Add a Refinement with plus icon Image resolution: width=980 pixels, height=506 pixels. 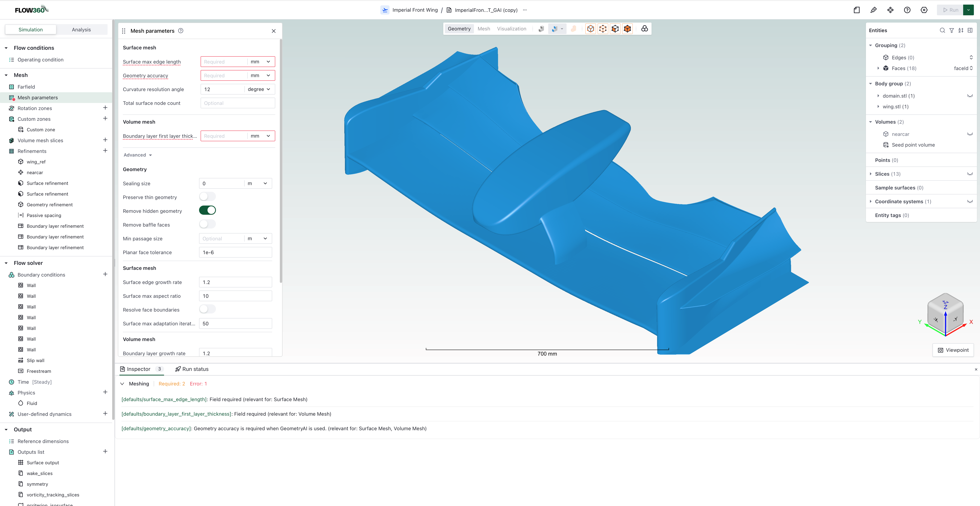105,151
